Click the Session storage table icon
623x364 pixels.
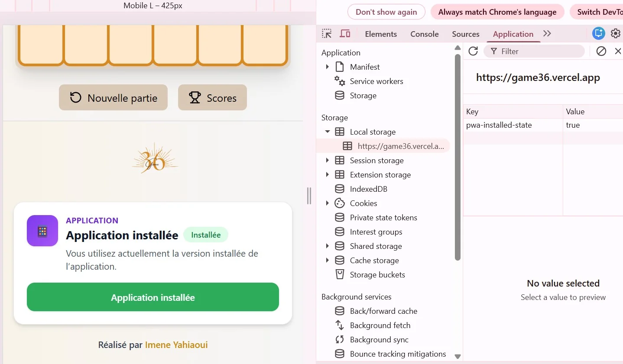click(340, 160)
